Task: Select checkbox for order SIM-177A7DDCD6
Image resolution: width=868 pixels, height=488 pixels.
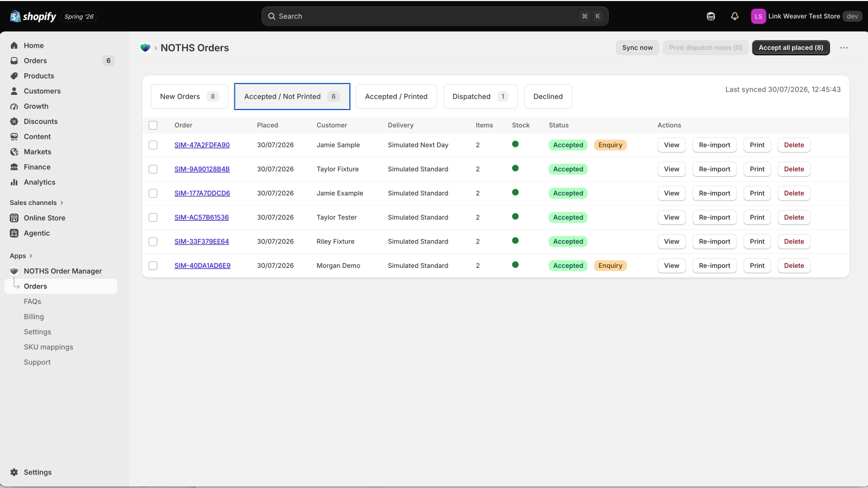Action: pyautogui.click(x=153, y=194)
